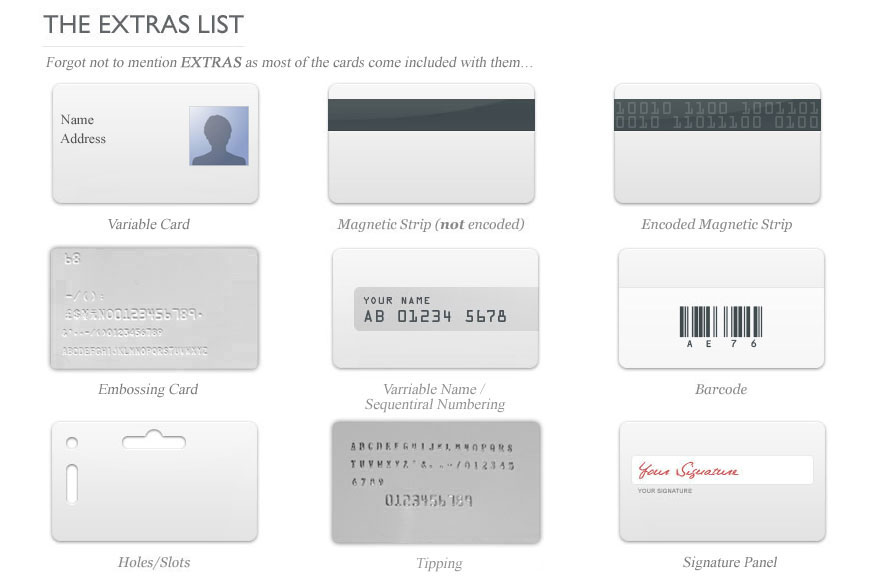This screenshot has width=886, height=580.
Task: Open the Holes/Slots card image
Action: pos(154,481)
